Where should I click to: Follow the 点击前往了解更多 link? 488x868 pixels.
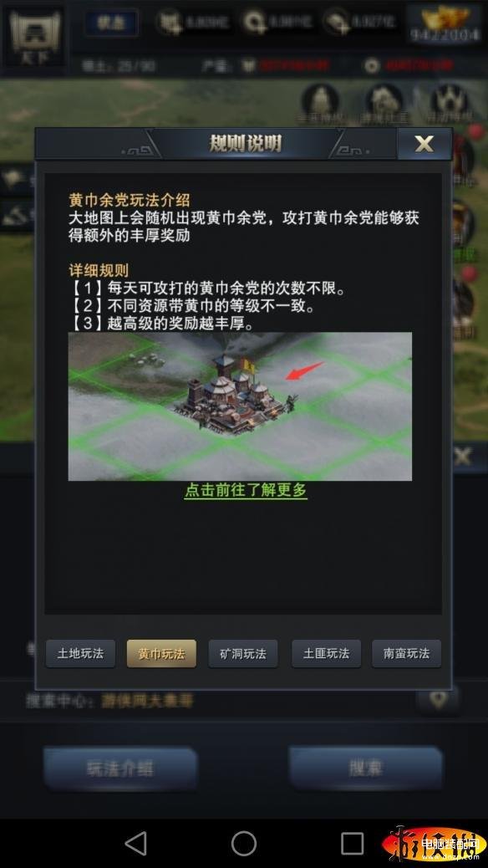[246, 490]
